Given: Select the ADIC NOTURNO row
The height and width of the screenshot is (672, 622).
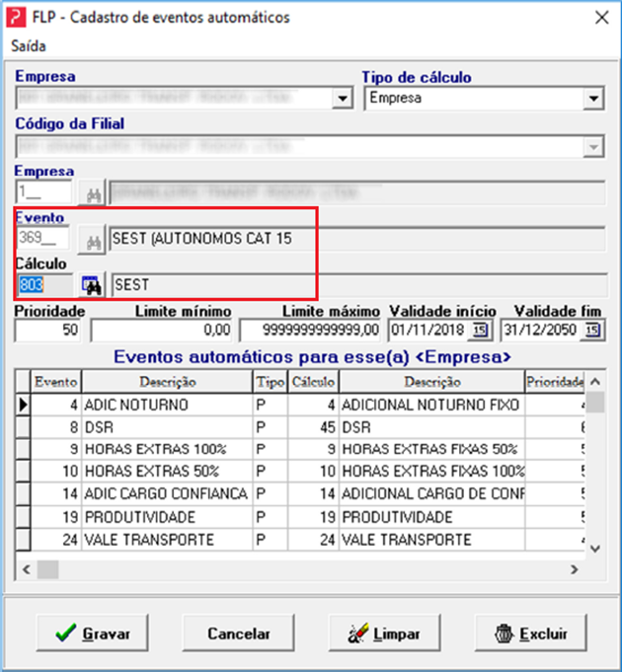Looking at the screenshot, I should (300, 405).
